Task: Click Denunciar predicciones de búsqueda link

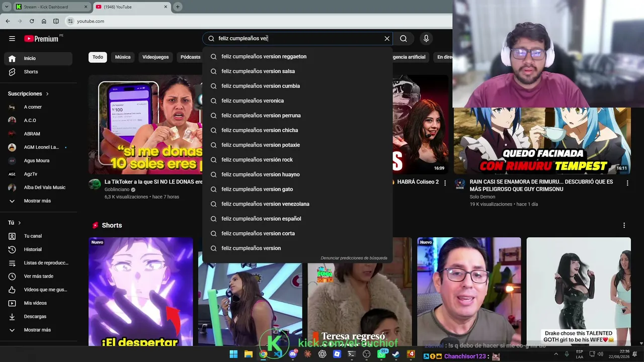Action: tap(354, 258)
